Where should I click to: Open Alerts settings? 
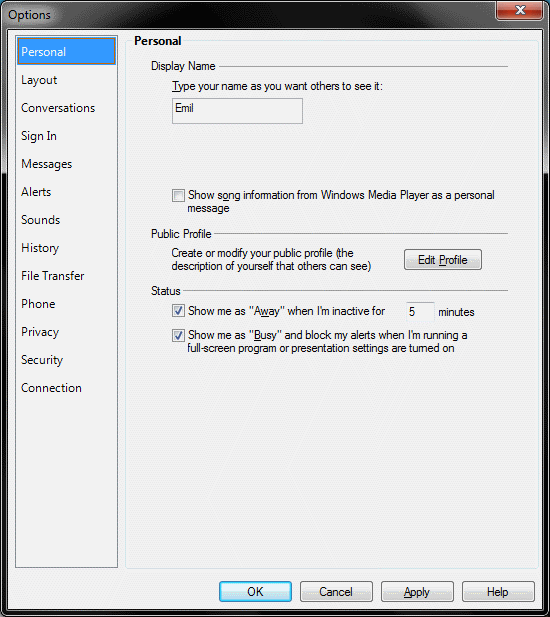(x=36, y=192)
